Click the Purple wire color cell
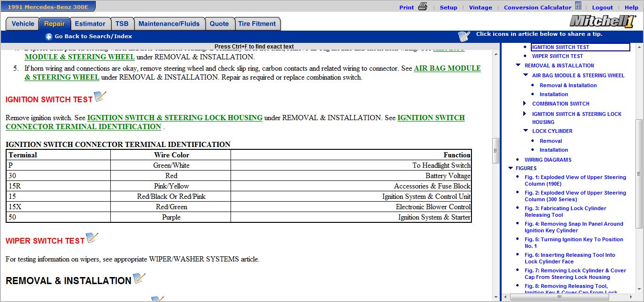The image size is (644, 302). 171,217
